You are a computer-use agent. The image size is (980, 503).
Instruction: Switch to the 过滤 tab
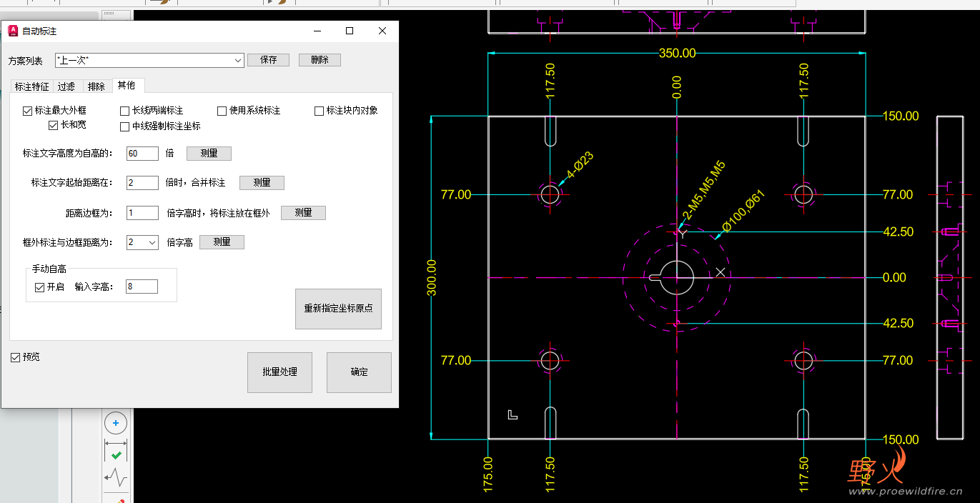tap(66, 86)
